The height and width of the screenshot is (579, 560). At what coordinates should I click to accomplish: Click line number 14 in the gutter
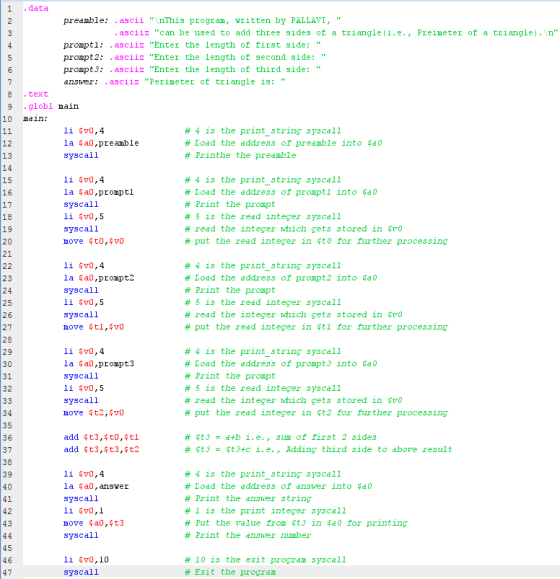click(7, 168)
